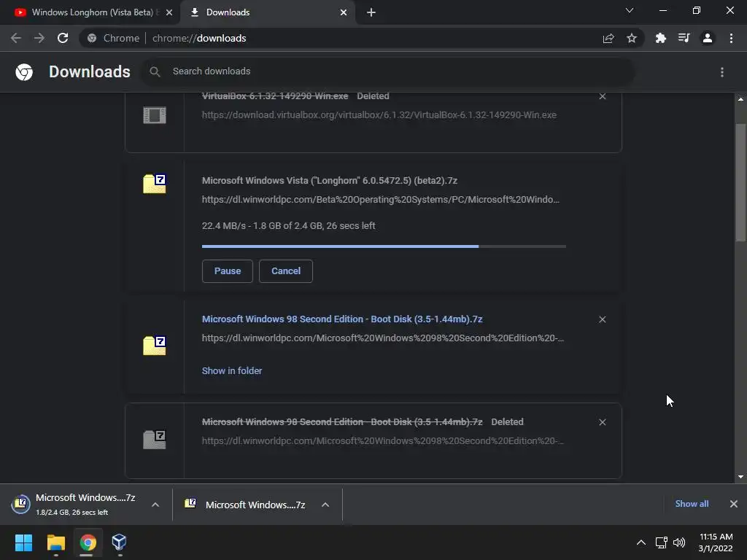Click the 22.4 MB/s download status text
The width and height of the screenshot is (747, 560).
tap(289, 226)
